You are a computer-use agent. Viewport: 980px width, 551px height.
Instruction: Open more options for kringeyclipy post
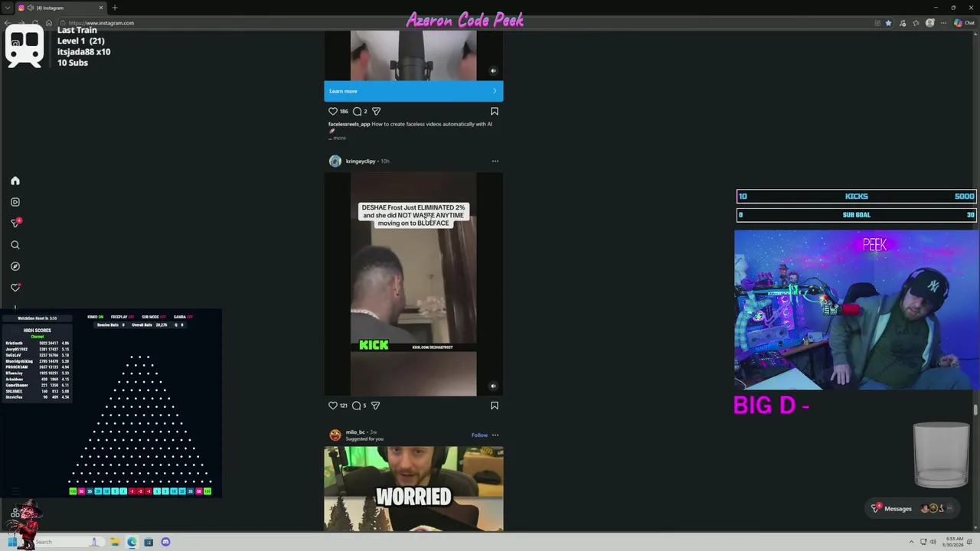click(x=495, y=161)
